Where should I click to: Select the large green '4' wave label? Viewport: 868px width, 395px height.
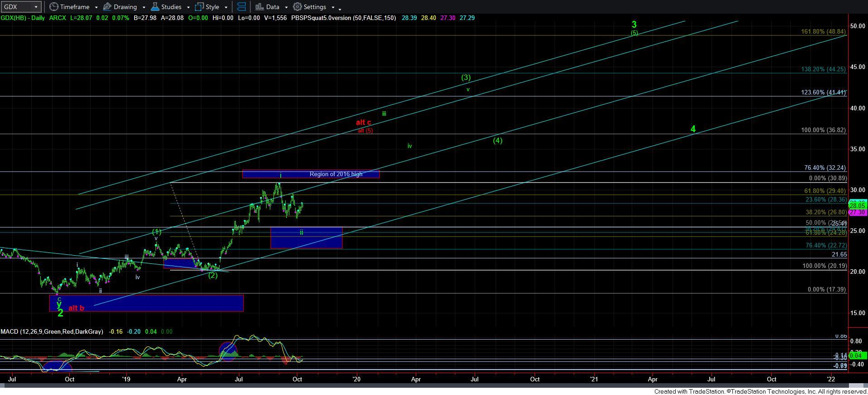point(693,129)
